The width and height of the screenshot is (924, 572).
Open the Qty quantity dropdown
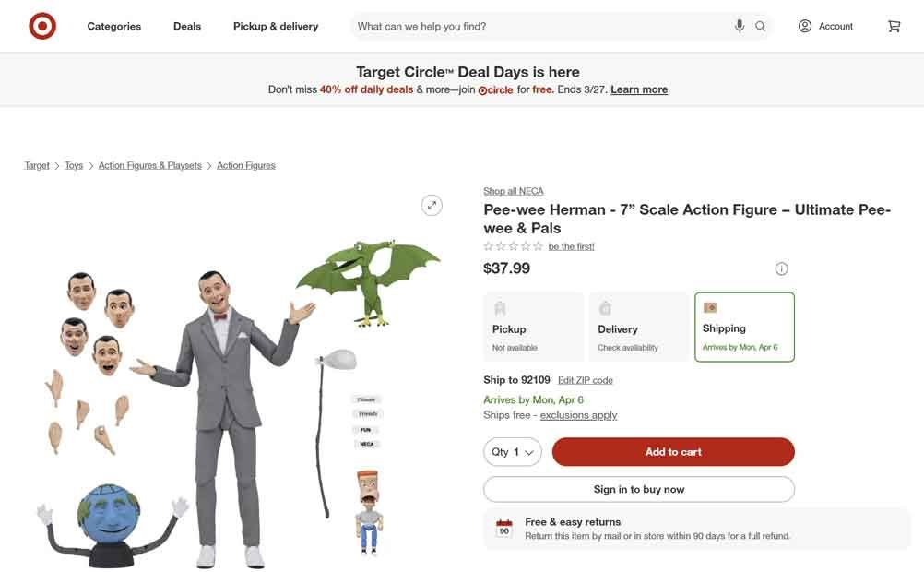pos(513,451)
